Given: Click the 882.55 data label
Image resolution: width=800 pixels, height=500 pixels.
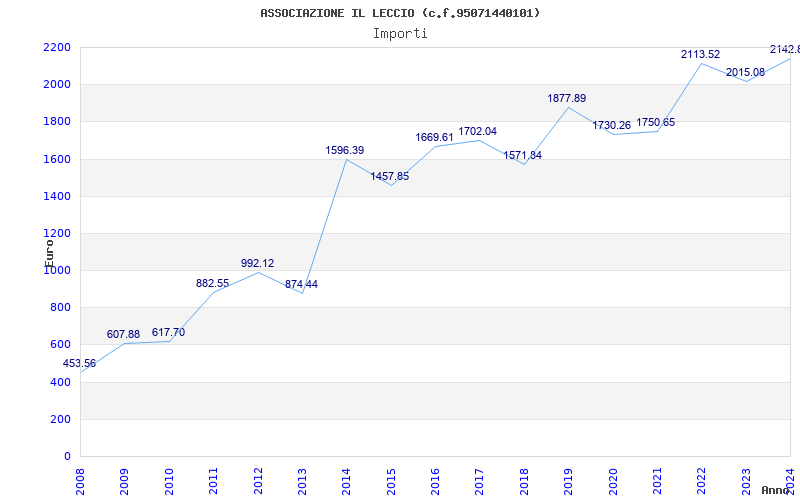Looking at the screenshot, I should click(x=212, y=284).
